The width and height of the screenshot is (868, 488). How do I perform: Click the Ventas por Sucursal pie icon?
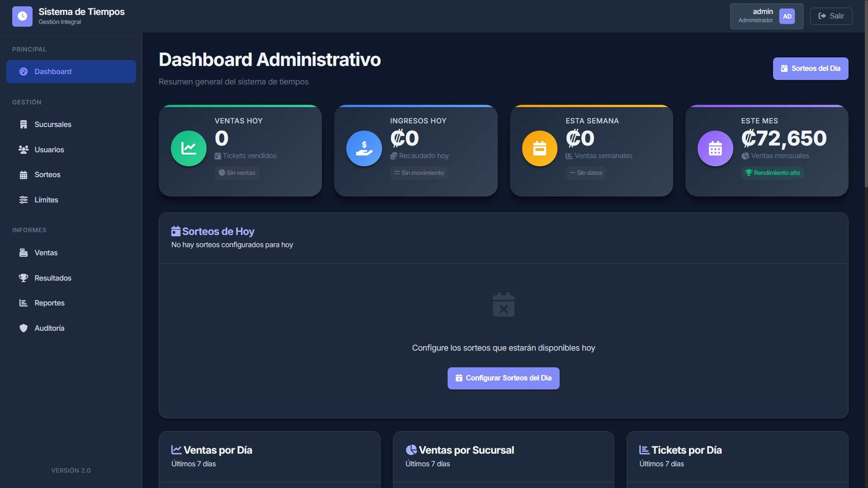411,450
